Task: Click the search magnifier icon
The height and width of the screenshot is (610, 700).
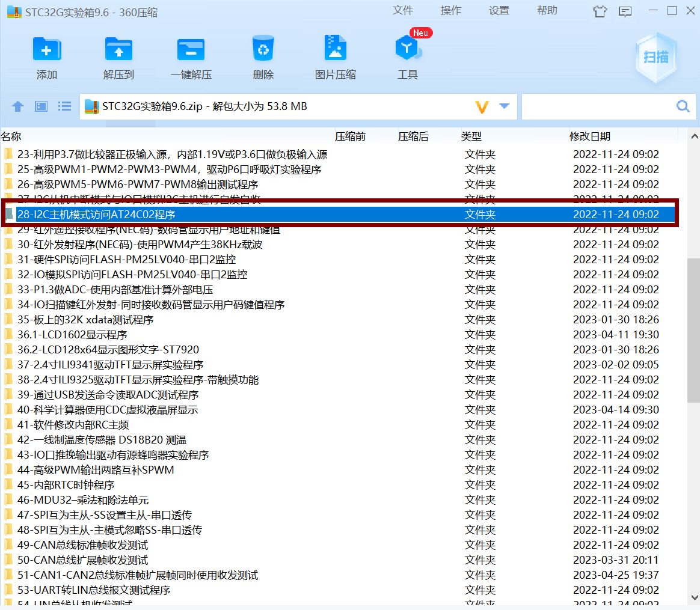Action: click(x=683, y=106)
